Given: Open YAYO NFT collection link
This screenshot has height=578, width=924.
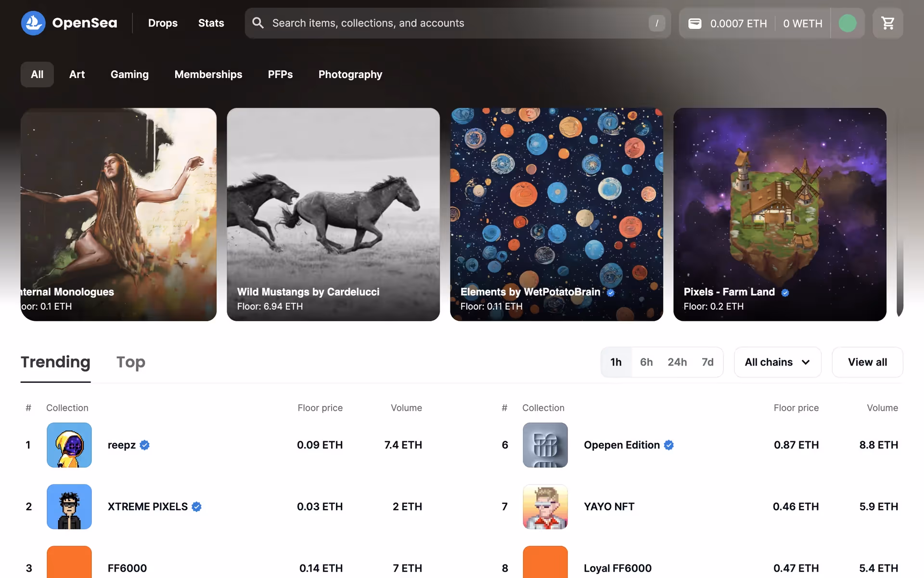Looking at the screenshot, I should point(609,507).
